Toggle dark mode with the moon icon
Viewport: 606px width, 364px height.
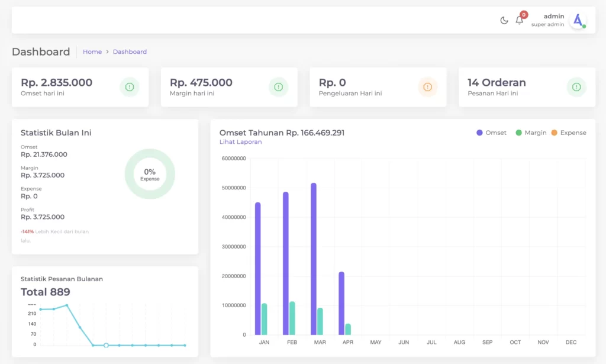click(x=504, y=21)
